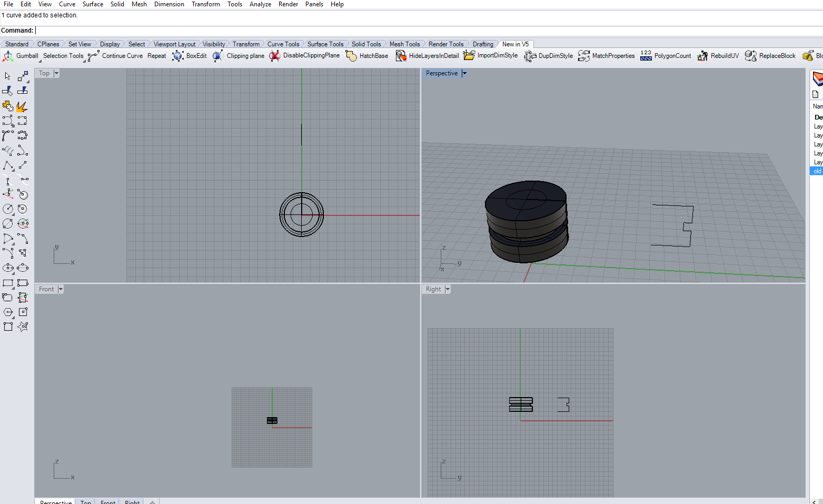This screenshot has height=504, width=823.
Task: Select the stacked cylinder solid in Perspective viewport
Action: [x=527, y=221]
